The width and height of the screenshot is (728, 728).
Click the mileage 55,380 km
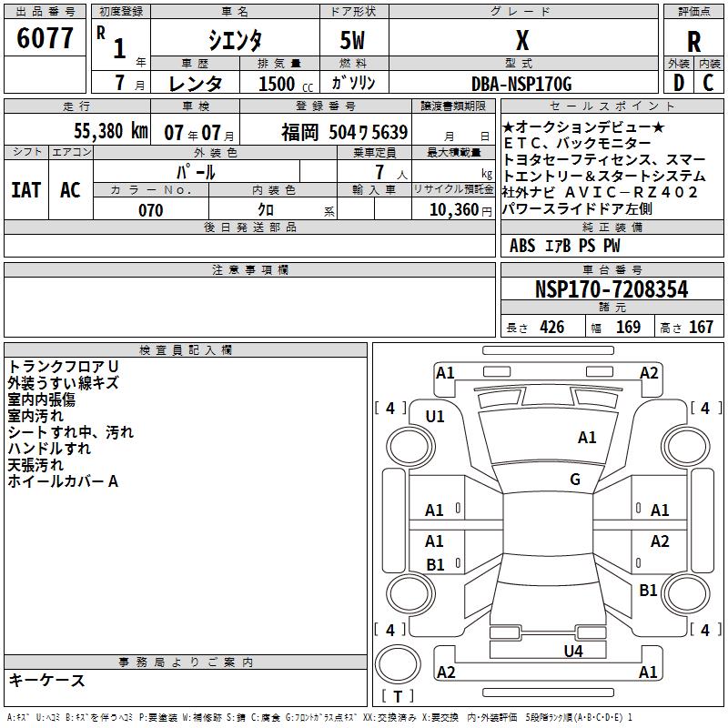pyautogui.click(x=111, y=131)
